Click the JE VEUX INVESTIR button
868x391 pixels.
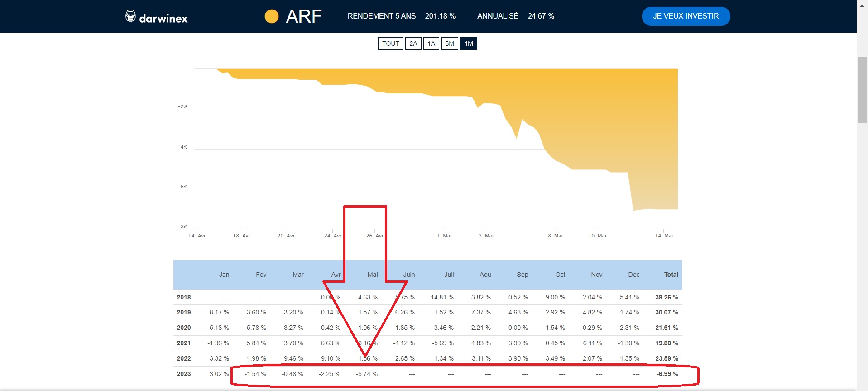686,16
